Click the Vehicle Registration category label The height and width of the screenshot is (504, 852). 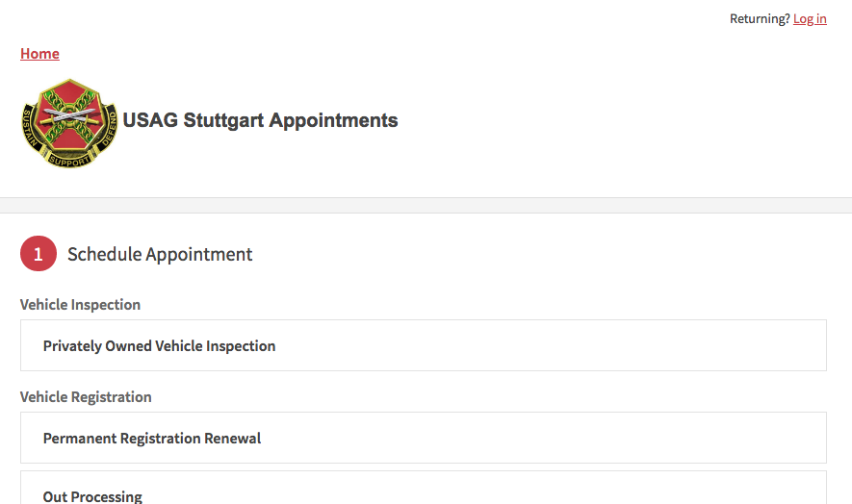click(86, 397)
